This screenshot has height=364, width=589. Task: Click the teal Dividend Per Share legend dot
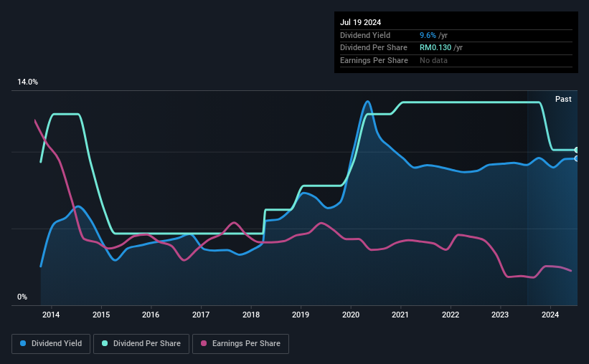click(x=105, y=343)
